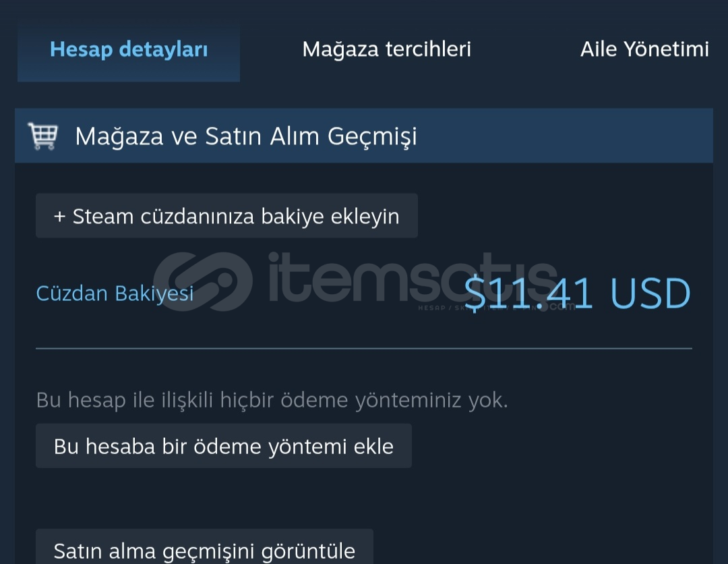Select the $11.41 USD wallet balance

[577, 293]
